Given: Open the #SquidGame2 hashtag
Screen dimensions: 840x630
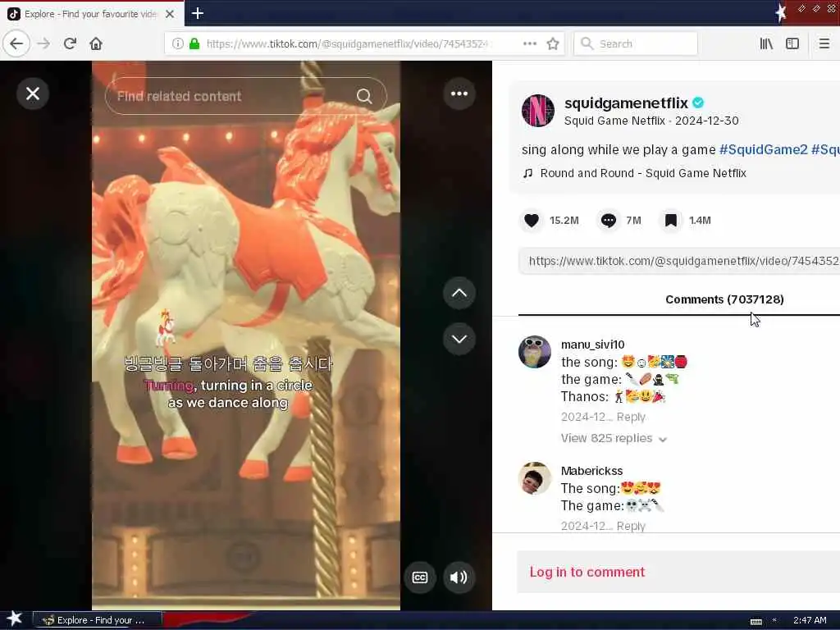Looking at the screenshot, I should (x=763, y=149).
